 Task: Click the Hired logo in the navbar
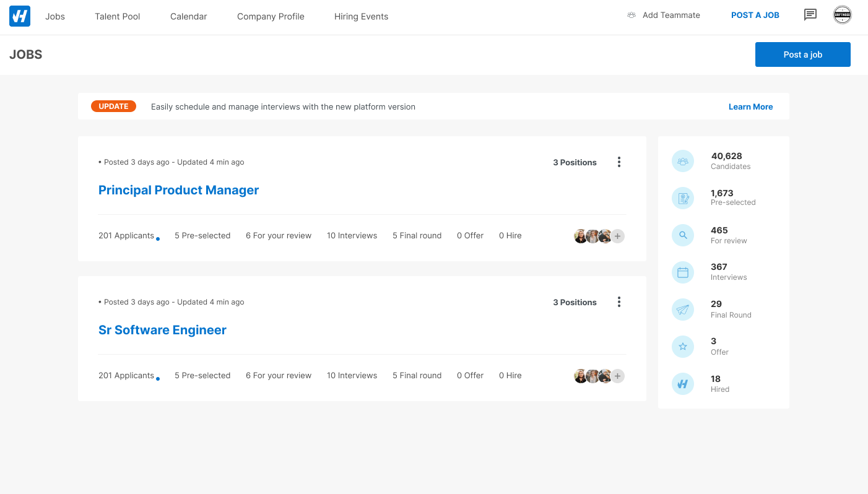[x=20, y=16]
